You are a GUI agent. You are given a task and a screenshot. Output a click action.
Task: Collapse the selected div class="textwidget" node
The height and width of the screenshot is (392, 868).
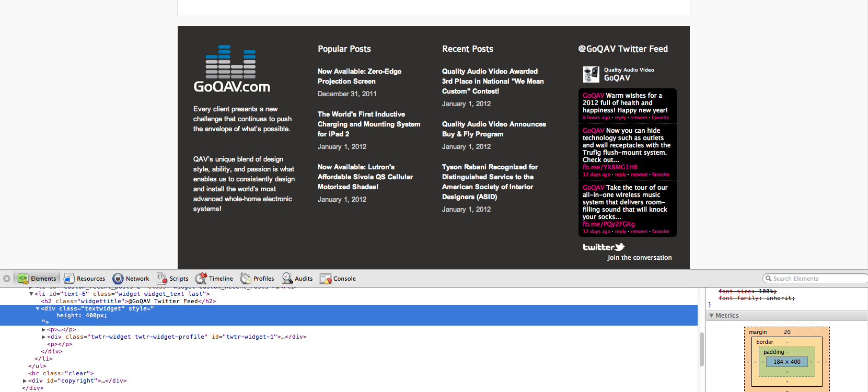click(x=38, y=309)
